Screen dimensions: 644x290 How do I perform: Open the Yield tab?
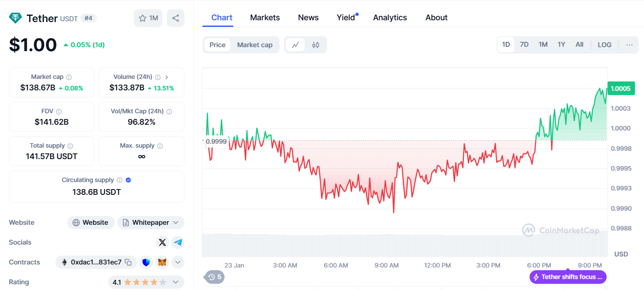click(x=346, y=18)
